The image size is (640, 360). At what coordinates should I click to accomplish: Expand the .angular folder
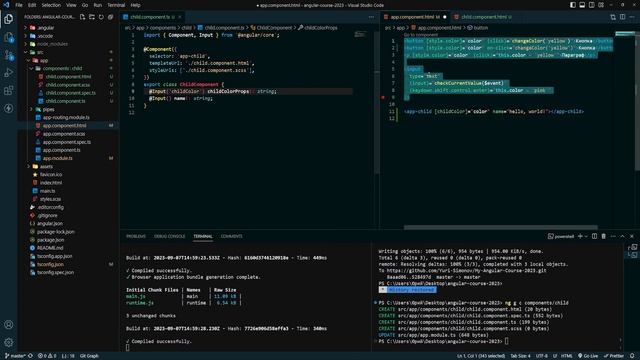tap(46, 28)
